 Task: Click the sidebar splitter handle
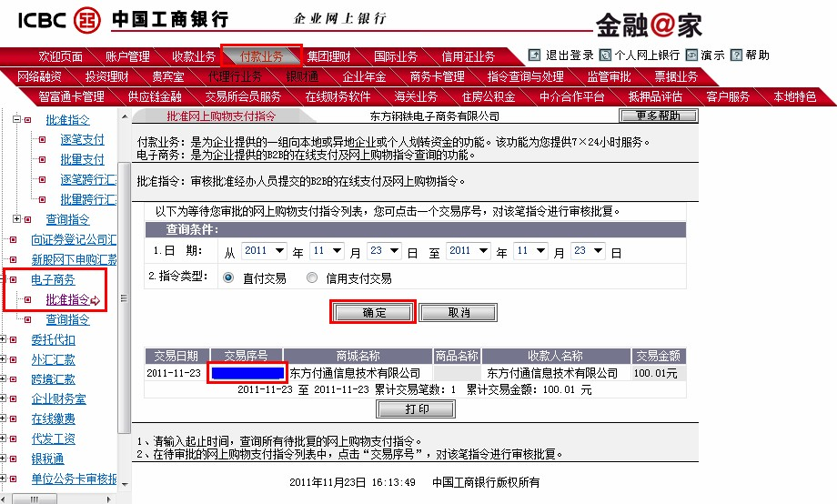tap(124, 298)
